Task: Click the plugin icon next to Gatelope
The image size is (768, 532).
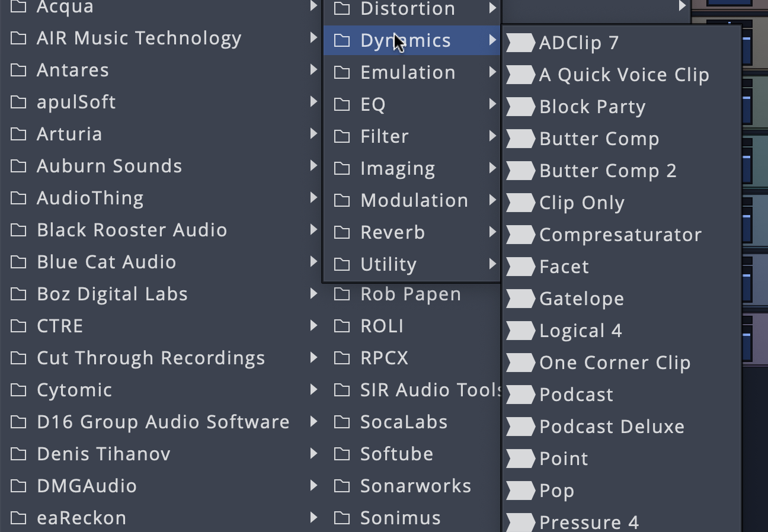Action: (520, 298)
